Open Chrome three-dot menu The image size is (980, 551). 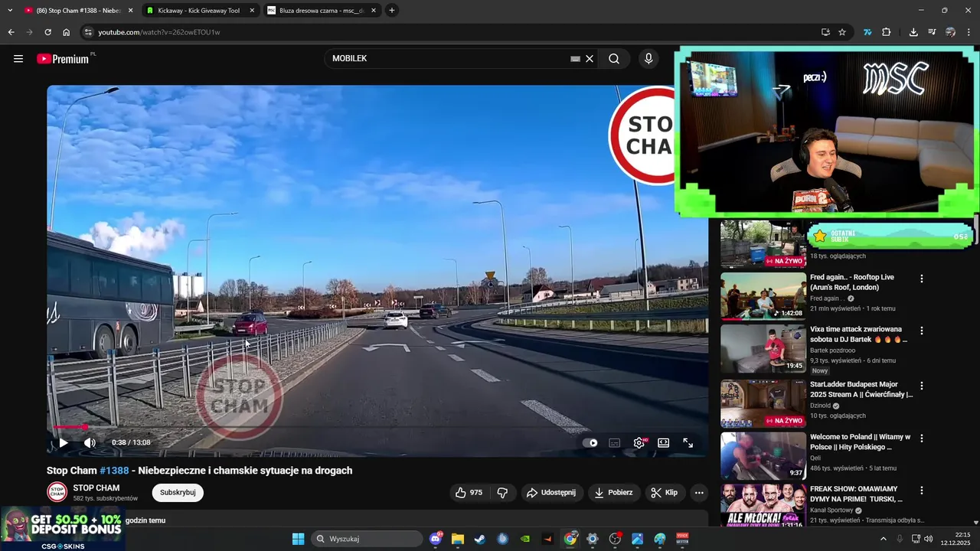969,32
